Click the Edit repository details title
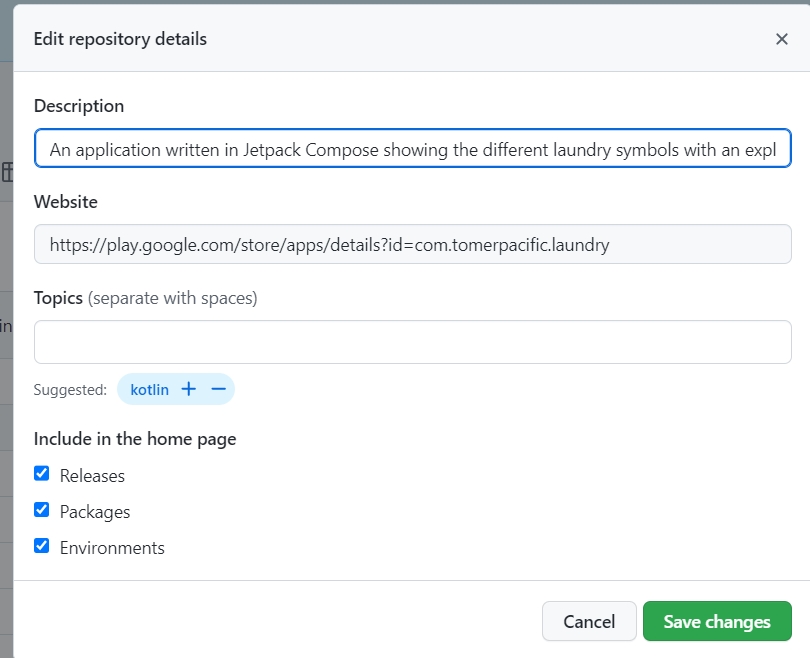The width and height of the screenshot is (810, 658). [120, 39]
